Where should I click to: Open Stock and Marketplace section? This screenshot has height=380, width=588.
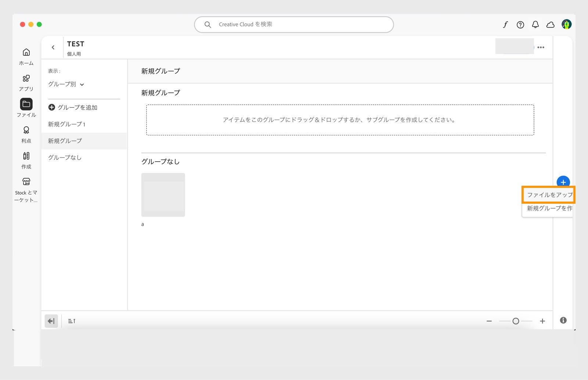26,190
